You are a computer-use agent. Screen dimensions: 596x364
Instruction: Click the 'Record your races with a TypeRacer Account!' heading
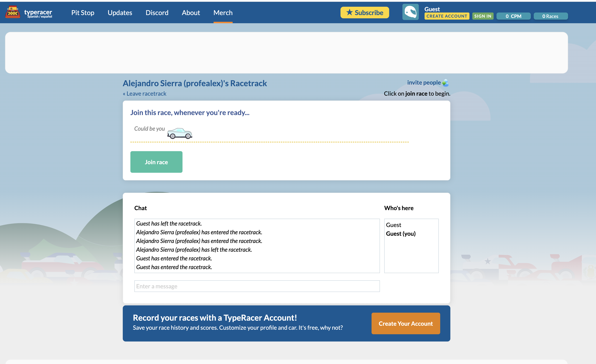[x=215, y=318]
